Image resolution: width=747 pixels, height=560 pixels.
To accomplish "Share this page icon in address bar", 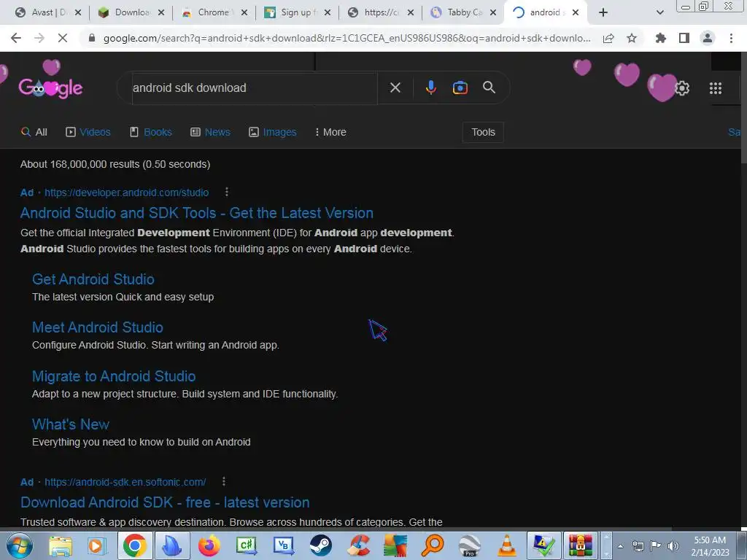I will [x=608, y=38].
